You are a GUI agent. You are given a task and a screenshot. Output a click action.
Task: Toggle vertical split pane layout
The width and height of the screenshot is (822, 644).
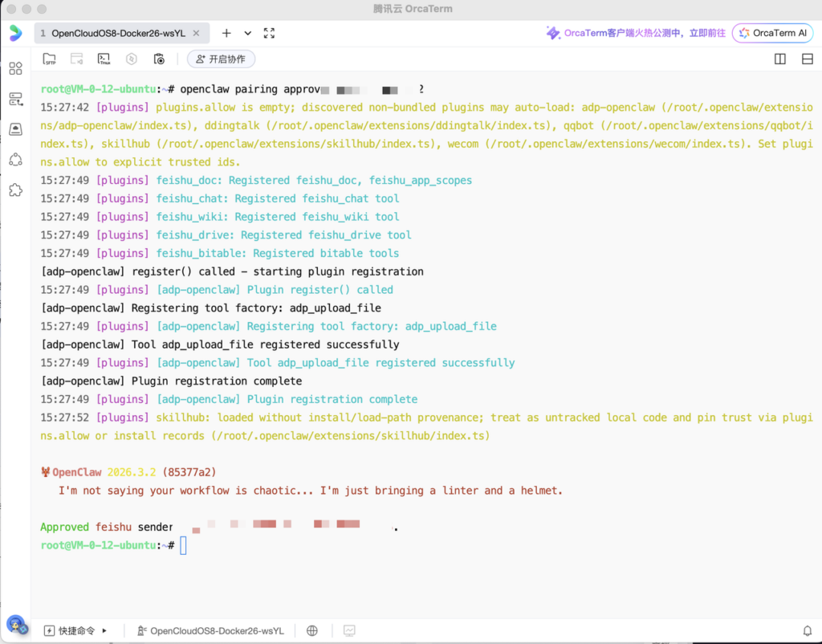pyautogui.click(x=779, y=59)
